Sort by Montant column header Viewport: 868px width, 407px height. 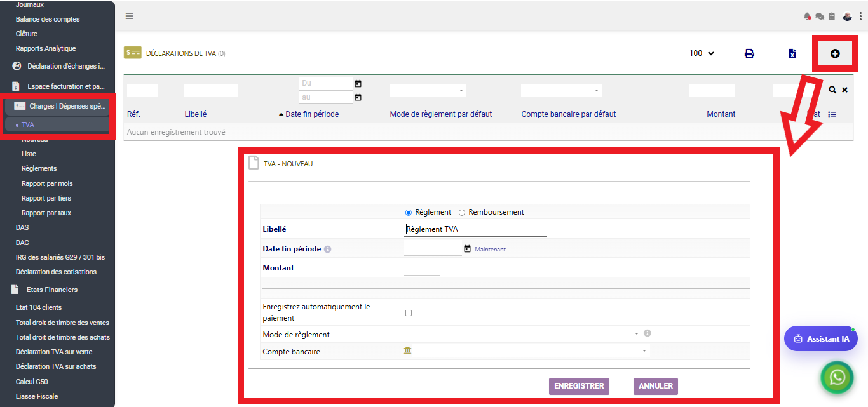click(721, 114)
